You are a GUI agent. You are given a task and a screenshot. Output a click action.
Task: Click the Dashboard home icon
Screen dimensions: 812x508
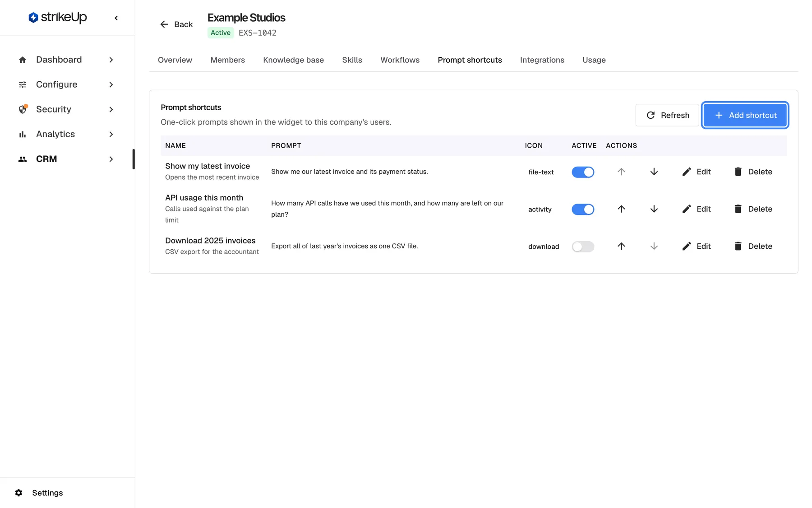[23, 60]
